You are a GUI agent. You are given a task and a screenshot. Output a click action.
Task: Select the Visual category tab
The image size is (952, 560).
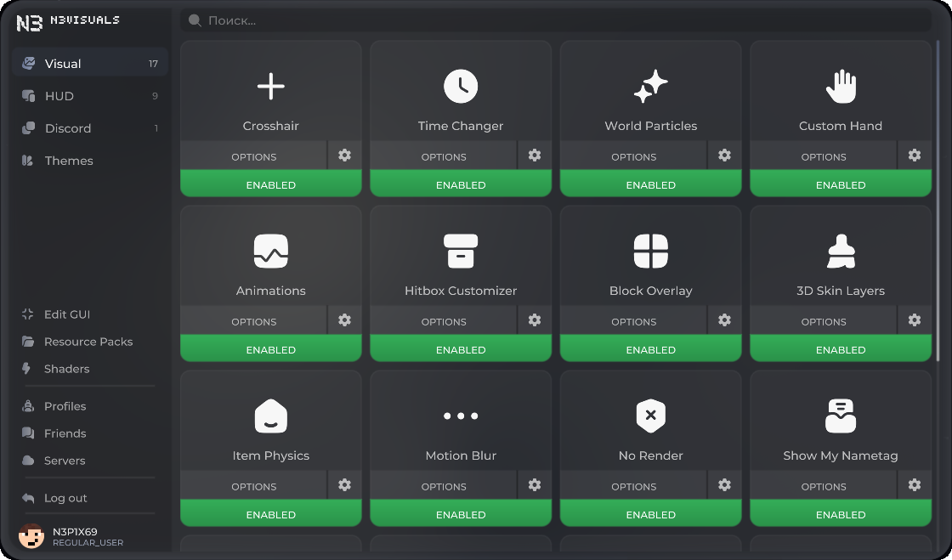(x=90, y=63)
